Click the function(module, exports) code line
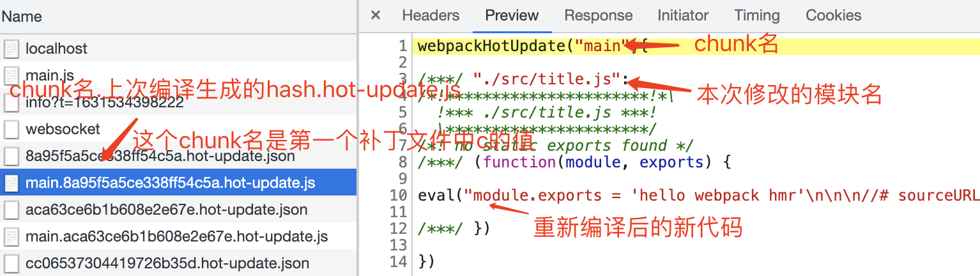The width and height of the screenshot is (980, 276). coord(574,162)
